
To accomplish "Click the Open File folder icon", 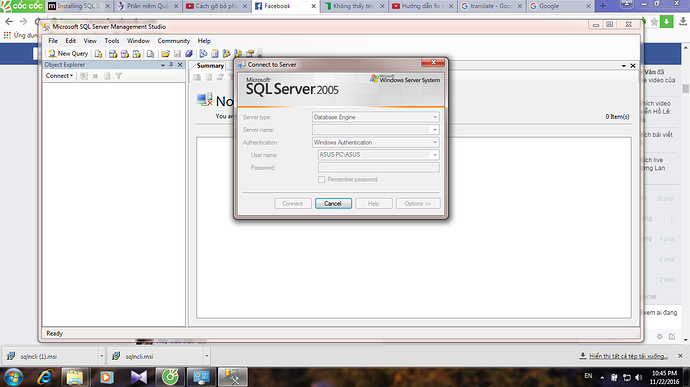I will pyautogui.click(x=165, y=54).
